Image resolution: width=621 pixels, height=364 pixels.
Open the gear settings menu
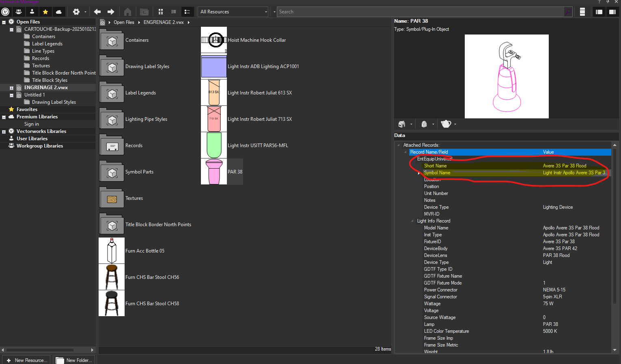pyautogui.click(x=76, y=12)
